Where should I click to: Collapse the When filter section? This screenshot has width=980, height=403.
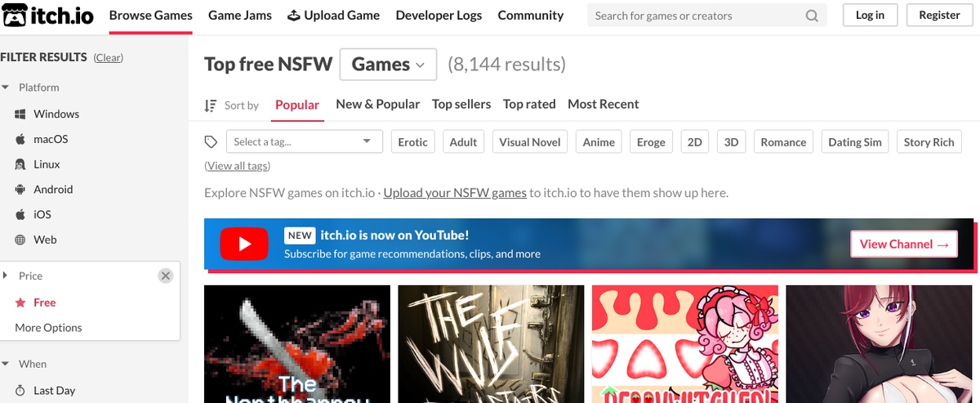[5, 364]
